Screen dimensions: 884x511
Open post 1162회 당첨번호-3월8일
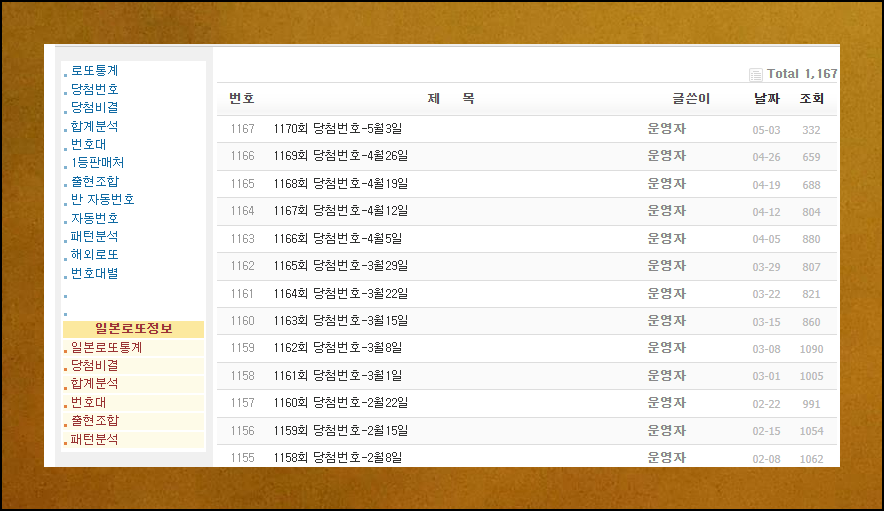click(x=338, y=347)
